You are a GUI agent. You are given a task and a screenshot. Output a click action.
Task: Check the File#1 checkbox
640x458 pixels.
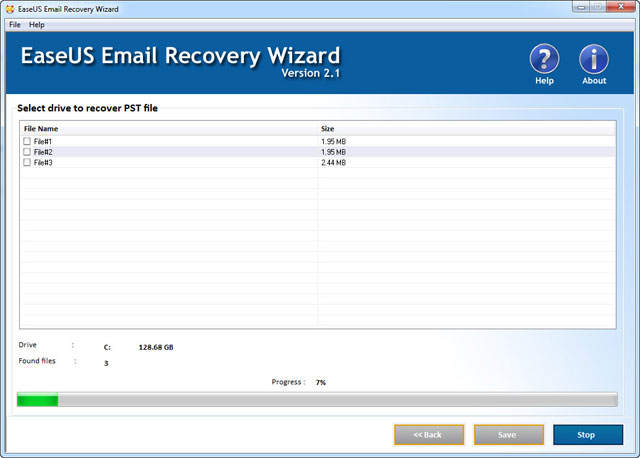tap(27, 141)
